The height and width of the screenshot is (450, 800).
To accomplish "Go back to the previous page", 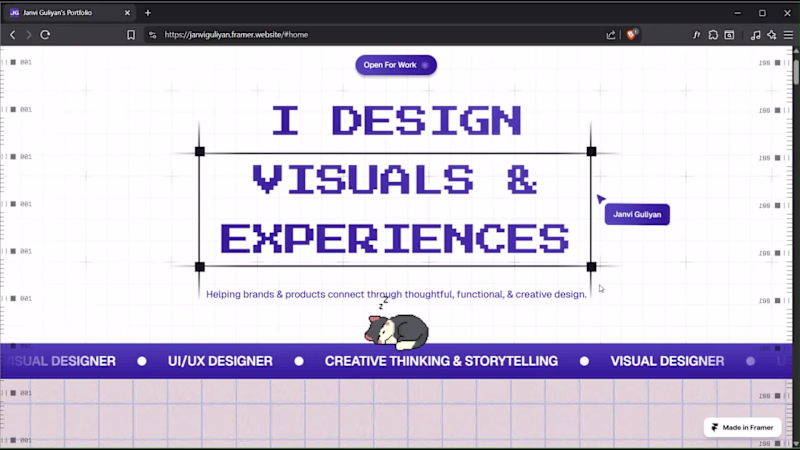I will pos(13,35).
